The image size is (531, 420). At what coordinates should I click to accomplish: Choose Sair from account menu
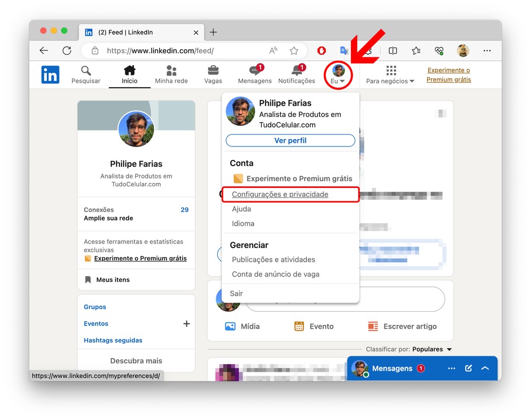point(236,293)
